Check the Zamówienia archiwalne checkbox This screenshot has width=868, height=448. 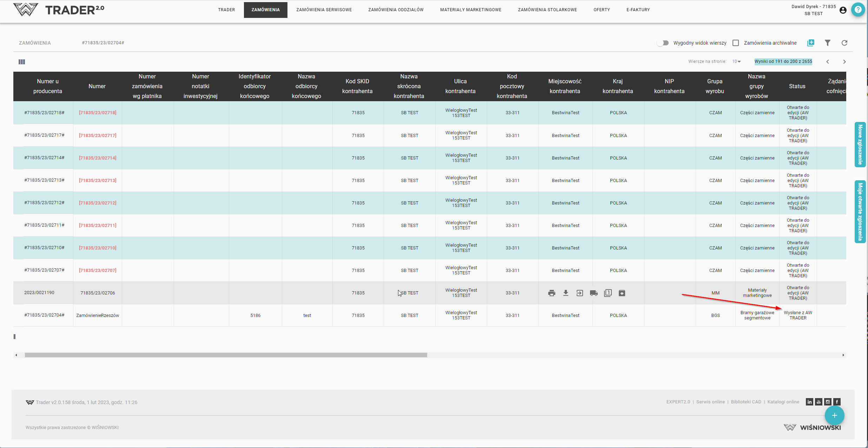click(736, 43)
